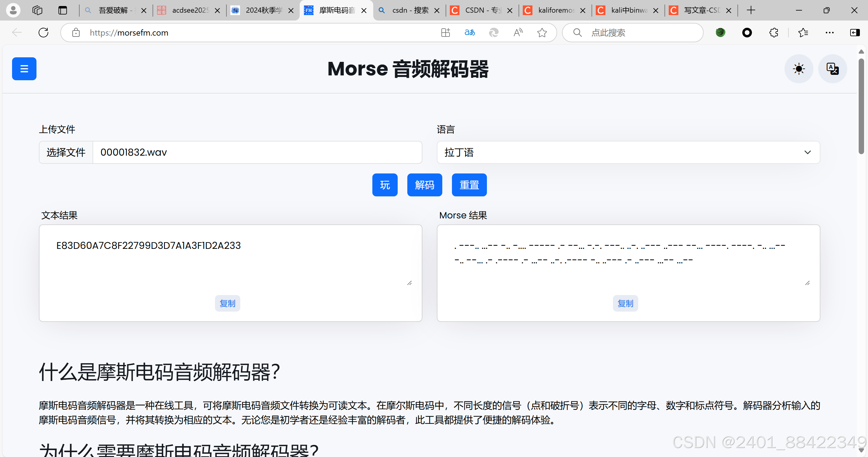Toggle the browser sidebar icon
Image resolution: width=868 pixels, height=457 pixels.
[x=855, y=33]
